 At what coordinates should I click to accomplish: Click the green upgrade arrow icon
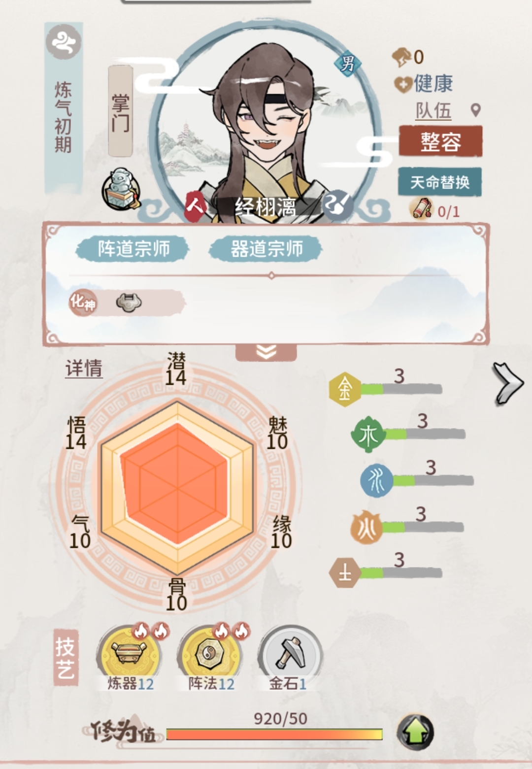[415, 733]
